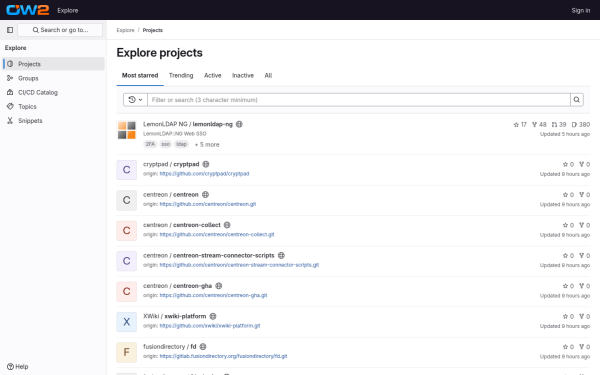The width and height of the screenshot is (600, 375).
Task: Click Projects breadcrumb
Action: coord(153,30)
